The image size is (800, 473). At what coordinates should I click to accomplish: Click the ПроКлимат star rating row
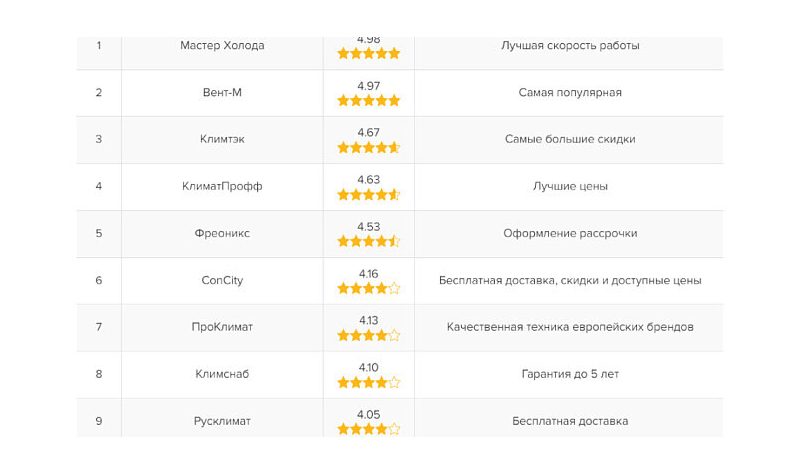point(368,336)
